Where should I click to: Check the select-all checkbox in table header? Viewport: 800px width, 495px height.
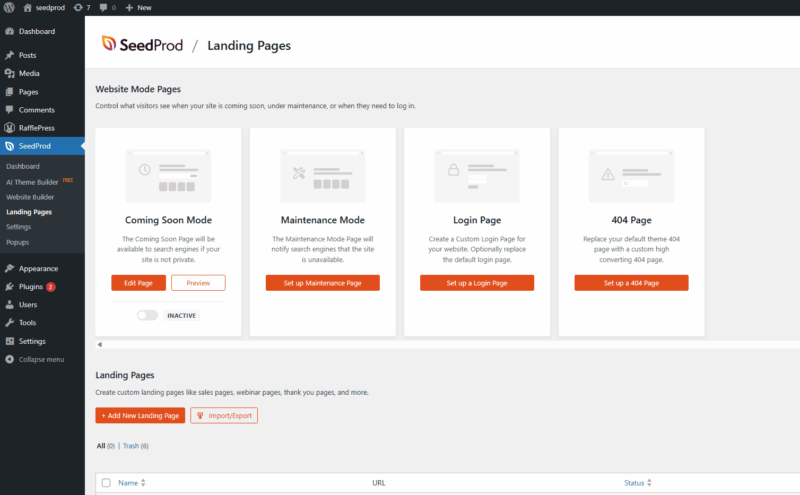click(106, 483)
